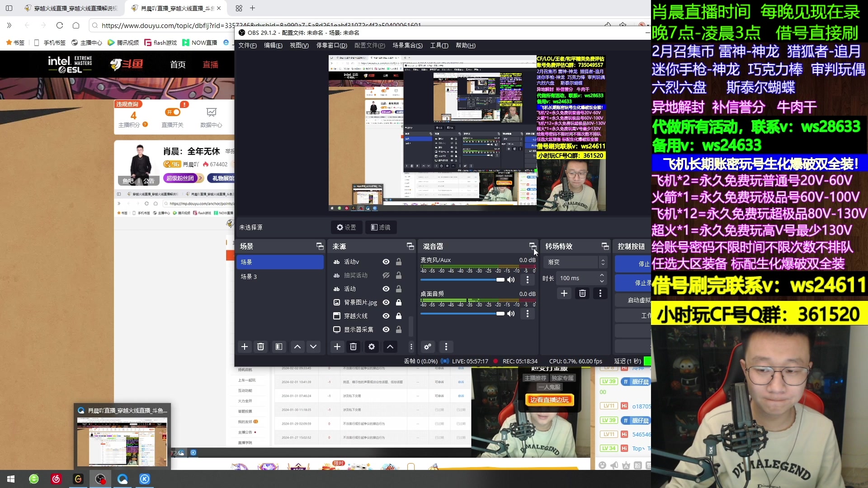Viewport: 868px width, 488px height.
Task: Open the 视图(V) menu in OBS
Action: [x=299, y=45]
